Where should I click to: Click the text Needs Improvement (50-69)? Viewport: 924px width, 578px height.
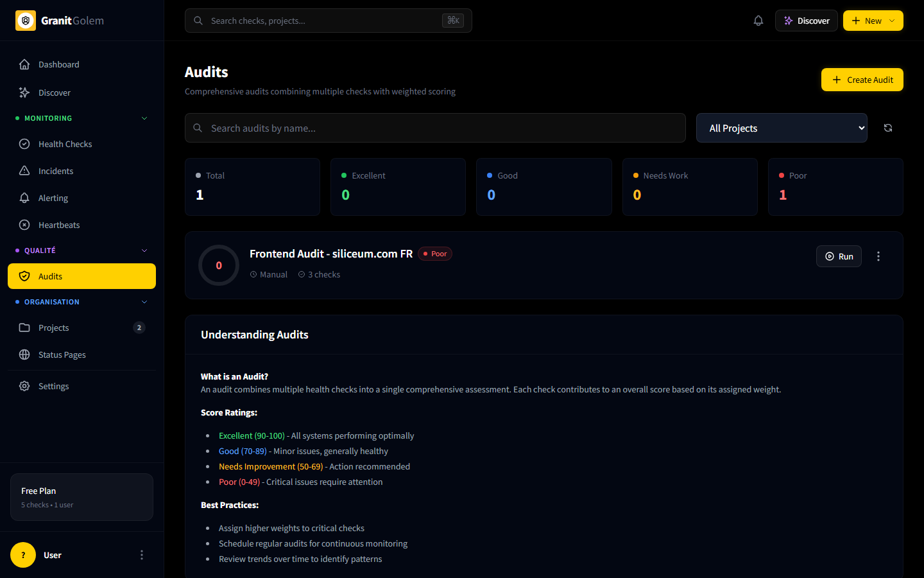[271, 466]
